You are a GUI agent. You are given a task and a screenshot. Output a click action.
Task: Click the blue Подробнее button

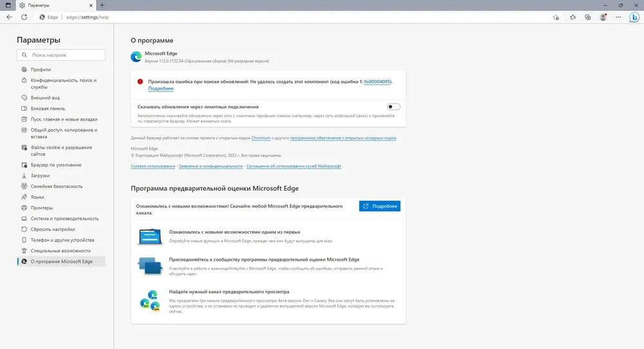coord(379,206)
